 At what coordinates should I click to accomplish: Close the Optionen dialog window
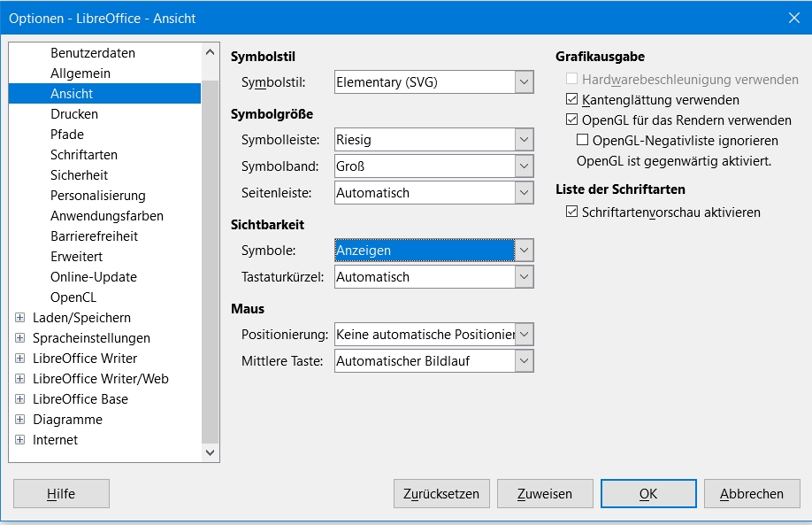794,18
